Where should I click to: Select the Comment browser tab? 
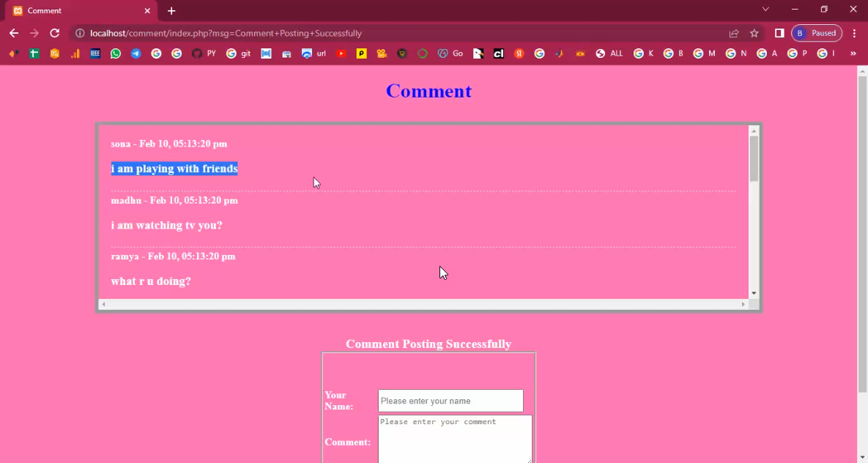pyautogui.click(x=77, y=11)
